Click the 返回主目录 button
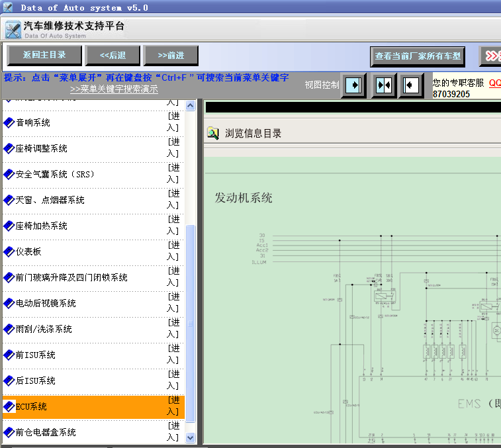 pos(44,56)
